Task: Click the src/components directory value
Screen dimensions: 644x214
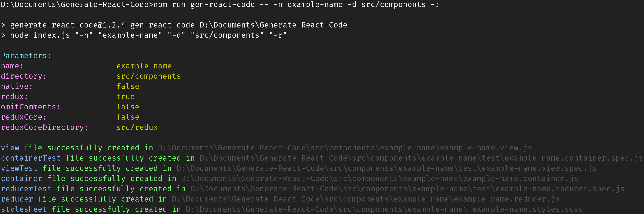Action: (x=148, y=76)
